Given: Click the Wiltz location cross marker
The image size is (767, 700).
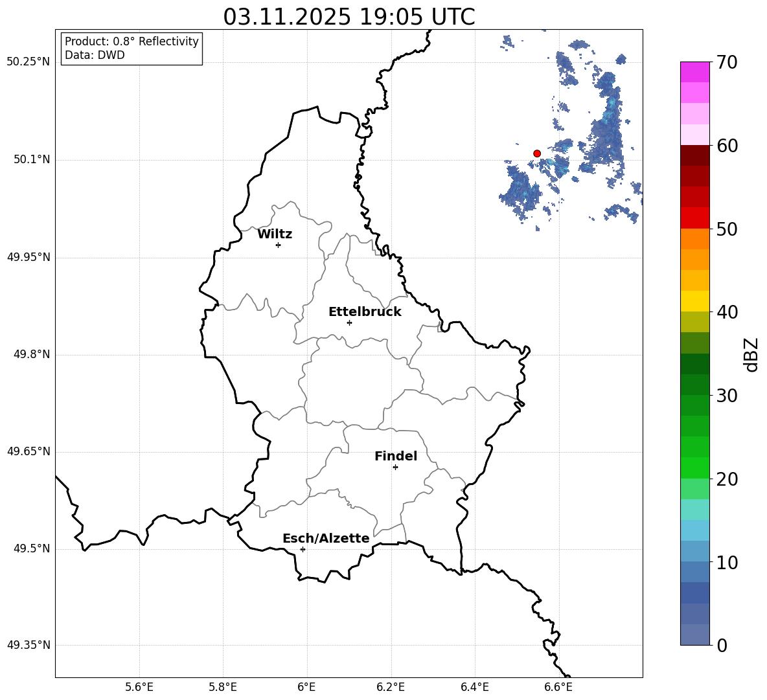Looking at the screenshot, I should pyautogui.click(x=279, y=245).
